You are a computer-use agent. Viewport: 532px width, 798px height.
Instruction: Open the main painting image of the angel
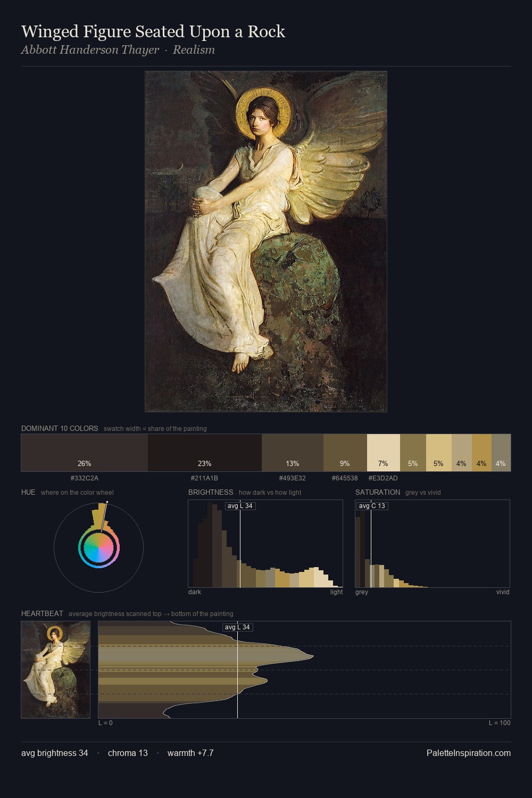pos(266,242)
